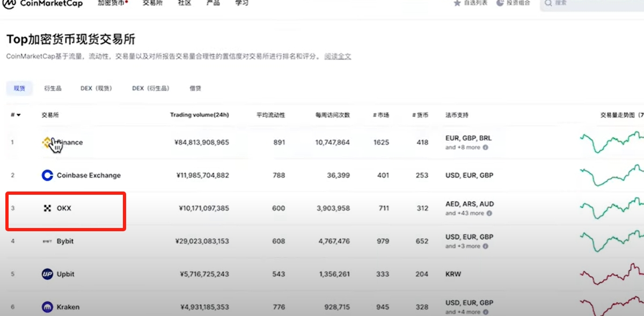Click the portfolio pie icon
Screen dimensions: 644x316
click(500, 3)
